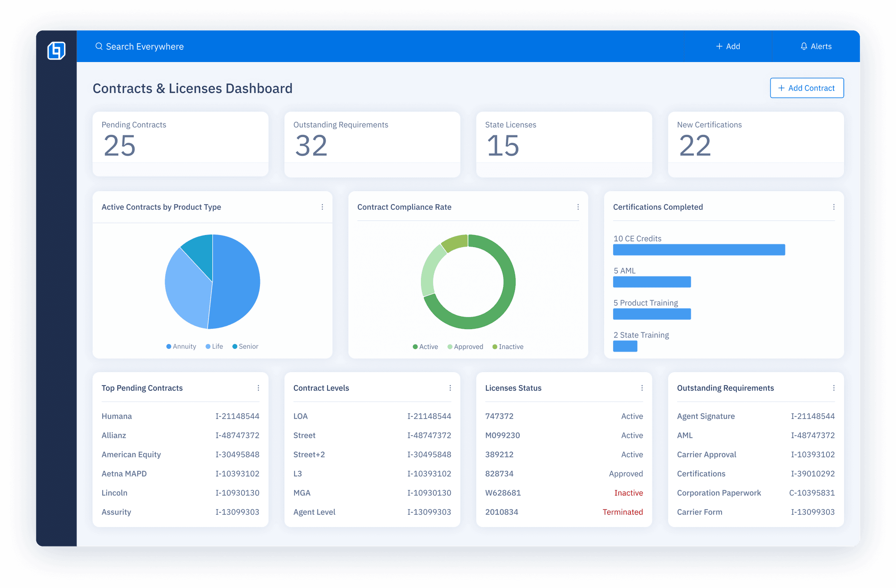This screenshot has height=588, width=896.
Task: Open the Pending Contracts summary card
Action: pyautogui.click(x=180, y=144)
